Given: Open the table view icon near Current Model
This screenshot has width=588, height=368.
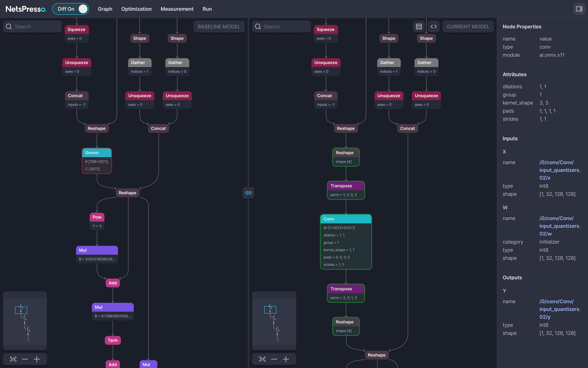Looking at the screenshot, I should pyautogui.click(x=419, y=26).
